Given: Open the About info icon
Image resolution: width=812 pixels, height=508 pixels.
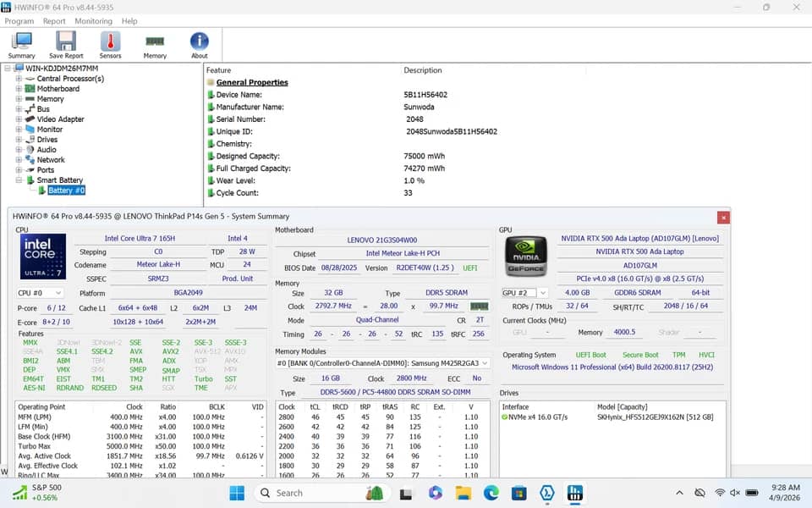Looking at the screenshot, I should click(200, 45).
